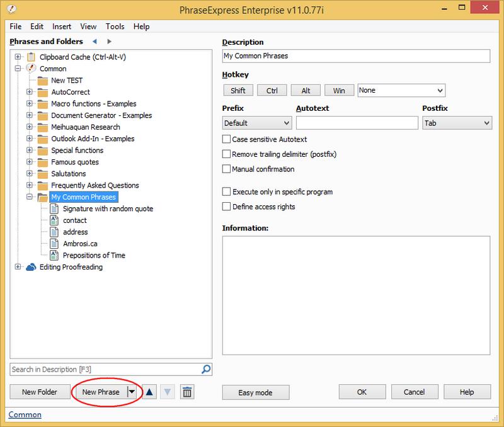Screen dimensions: 504x427
Task: Click the search magnifier icon
Action: (x=206, y=369)
